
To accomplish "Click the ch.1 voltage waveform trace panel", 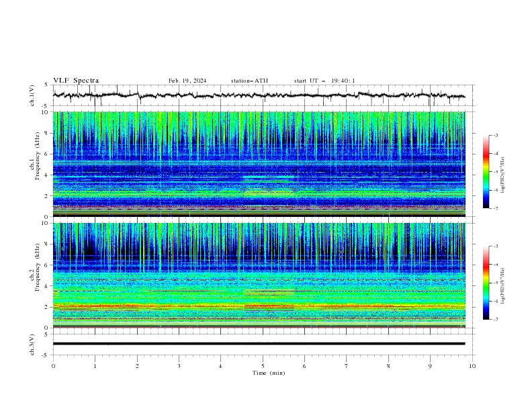I will (263, 95).
